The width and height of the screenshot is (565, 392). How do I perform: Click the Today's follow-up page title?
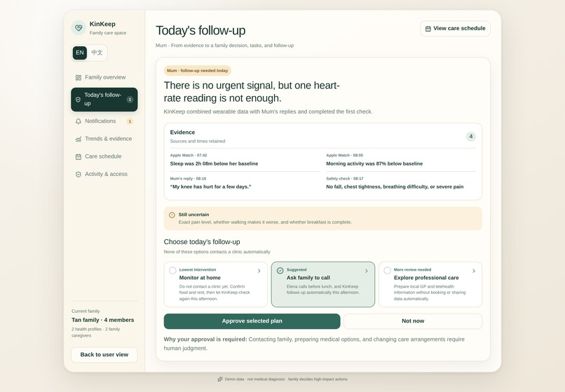[x=200, y=31]
